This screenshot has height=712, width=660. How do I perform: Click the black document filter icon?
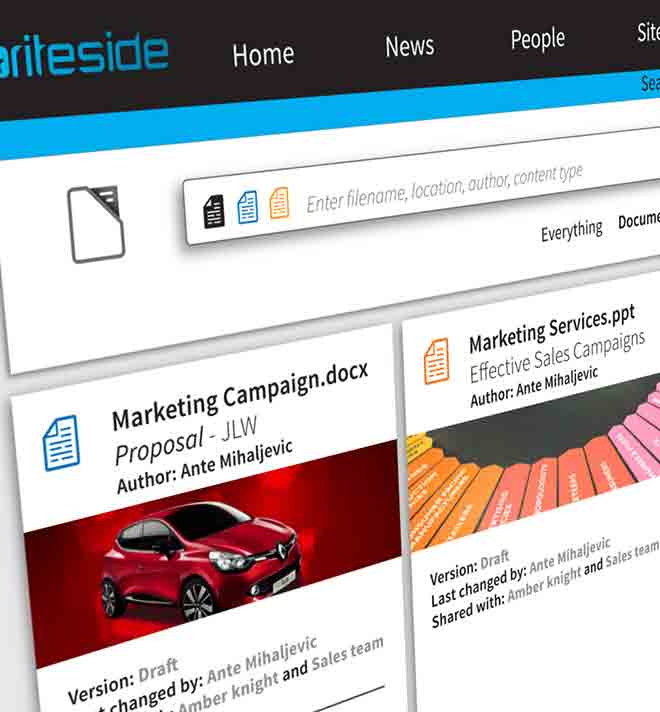213,211
